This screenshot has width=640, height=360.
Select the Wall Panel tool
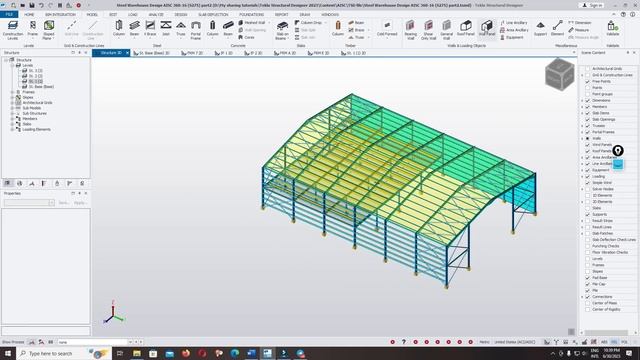tap(487, 29)
